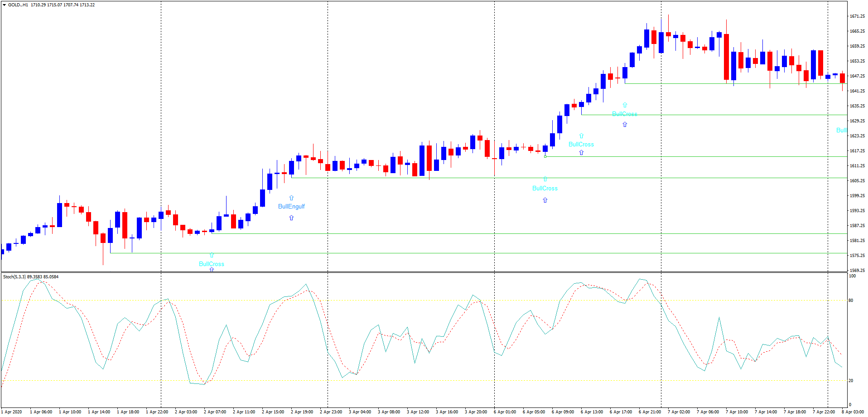Click the cyan arrow above the BullCross label near 6 Apr 05:00
This screenshot has height=417, width=868.
(545, 179)
